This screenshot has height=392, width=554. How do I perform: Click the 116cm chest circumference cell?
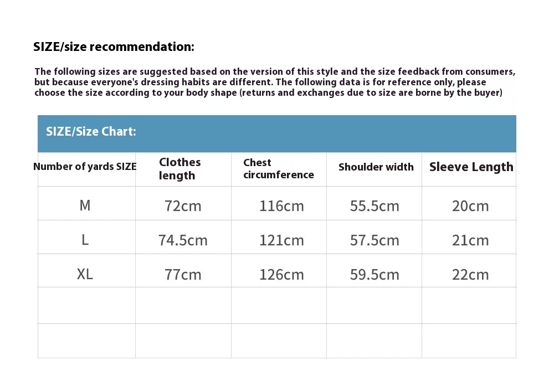click(281, 206)
